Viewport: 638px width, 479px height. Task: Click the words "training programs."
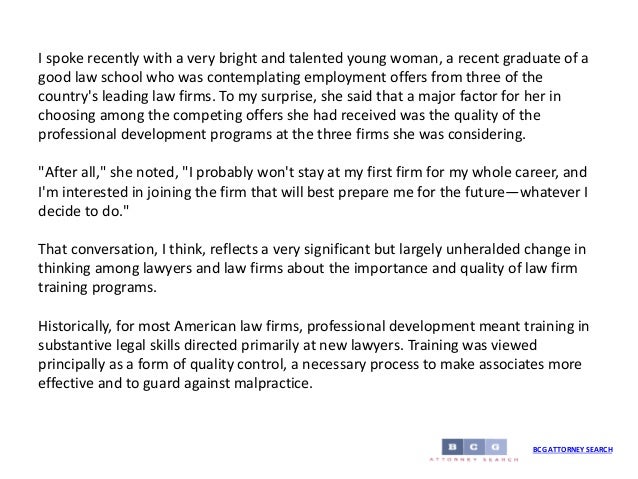click(x=97, y=287)
